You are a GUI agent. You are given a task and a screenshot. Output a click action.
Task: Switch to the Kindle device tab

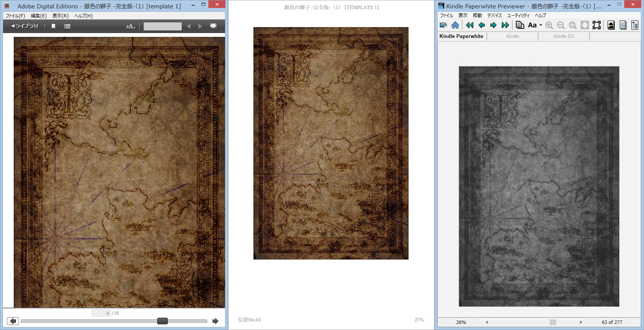pos(512,36)
